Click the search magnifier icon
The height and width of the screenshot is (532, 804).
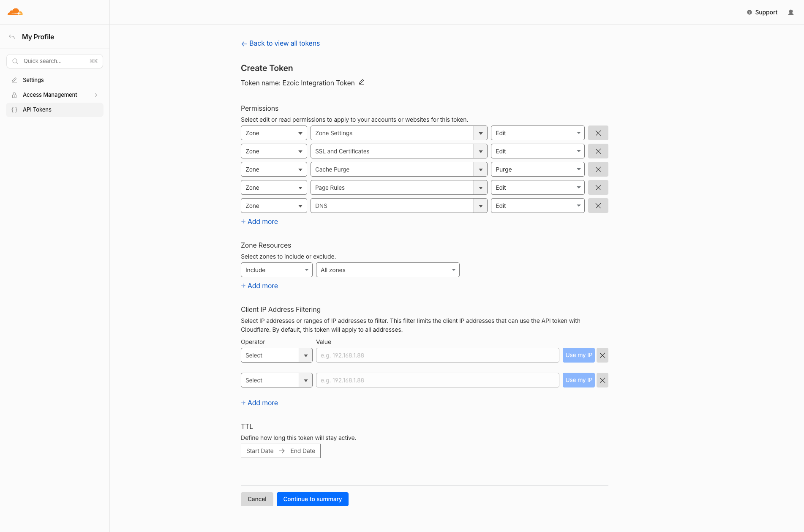pos(15,61)
